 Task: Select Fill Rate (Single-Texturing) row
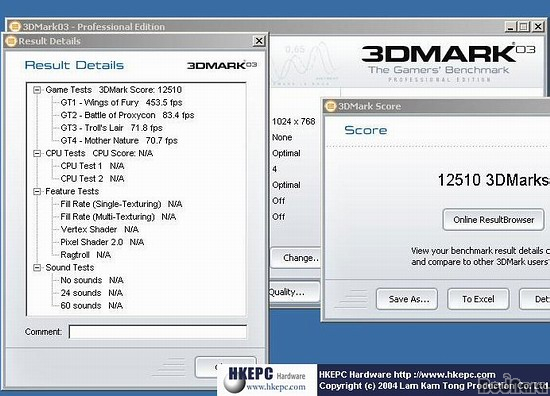coord(121,204)
